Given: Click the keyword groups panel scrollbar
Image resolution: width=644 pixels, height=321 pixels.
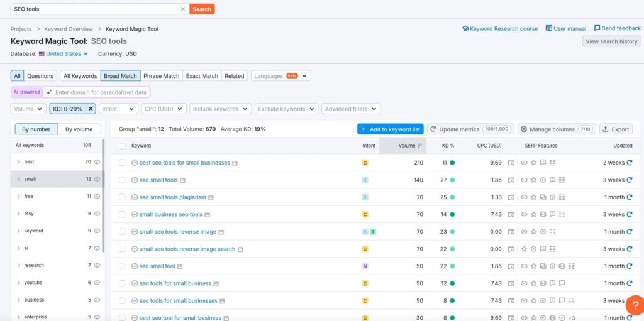Looking at the screenshot, I should pos(103,195).
